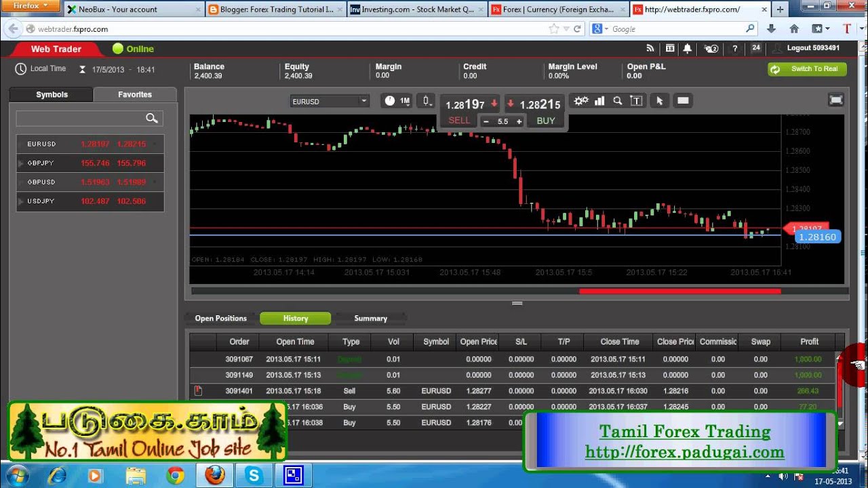
Task: Reload page via Firefox refresh icon
Action: coord(578,29)
